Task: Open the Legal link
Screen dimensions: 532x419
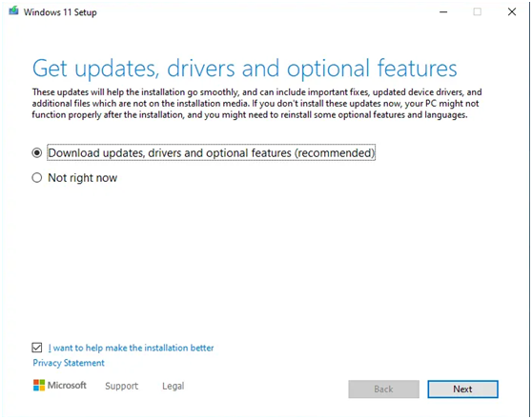Action: (x=173, y=386)
